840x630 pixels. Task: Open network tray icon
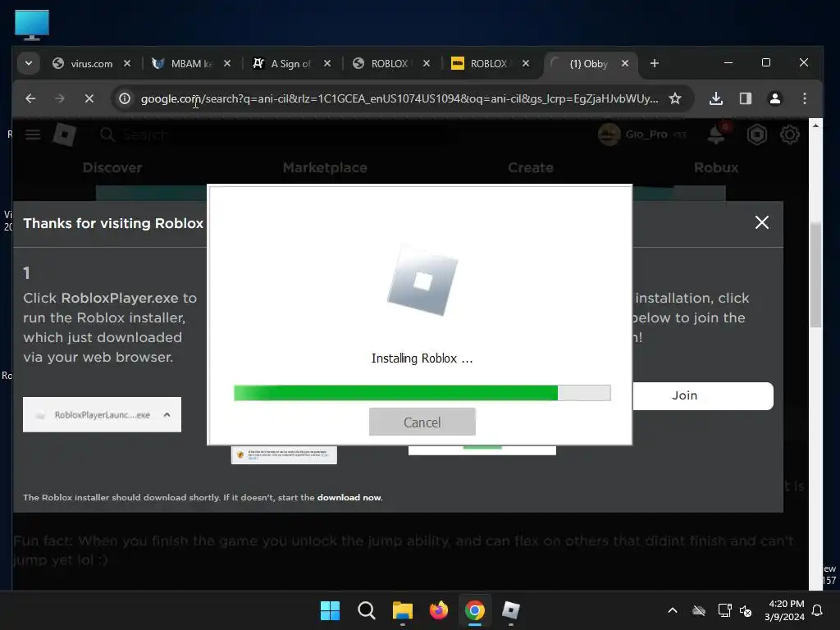[x=724, y=610]
